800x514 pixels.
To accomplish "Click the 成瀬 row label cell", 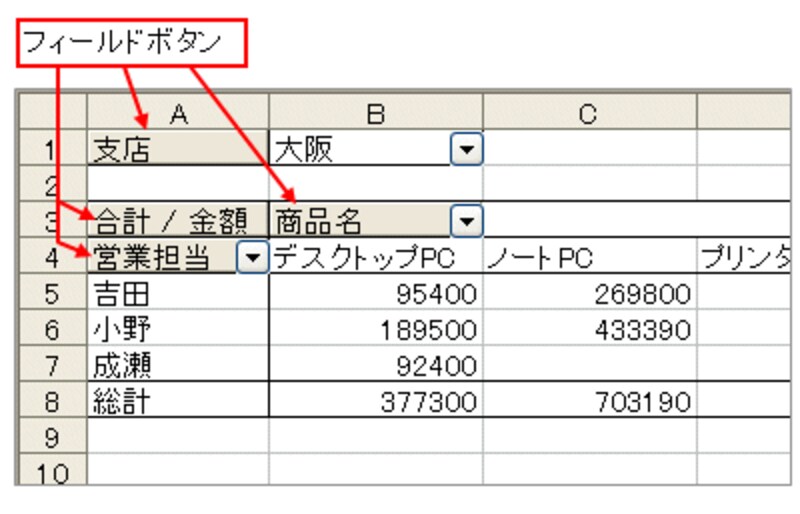I will (178, 366).
